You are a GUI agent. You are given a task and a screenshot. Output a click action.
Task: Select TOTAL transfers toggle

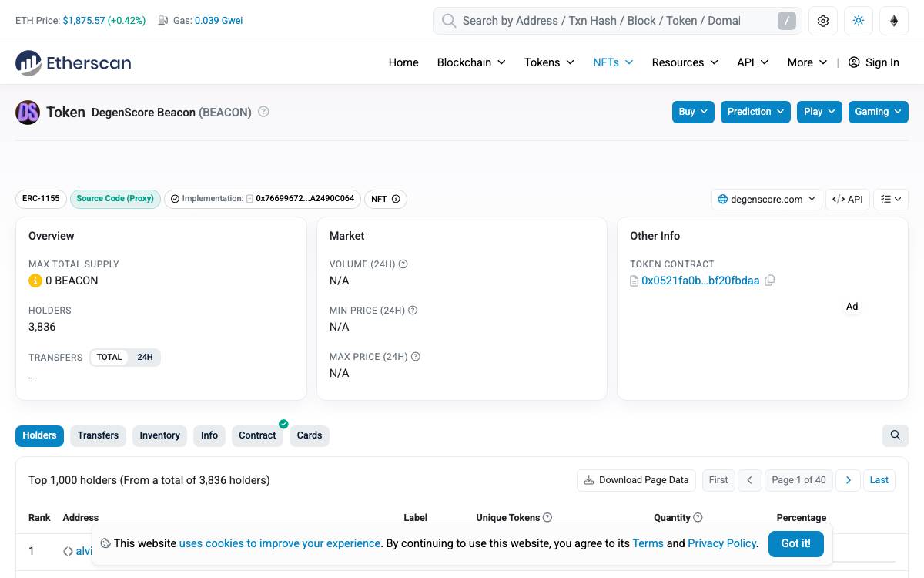pos(109,357)
